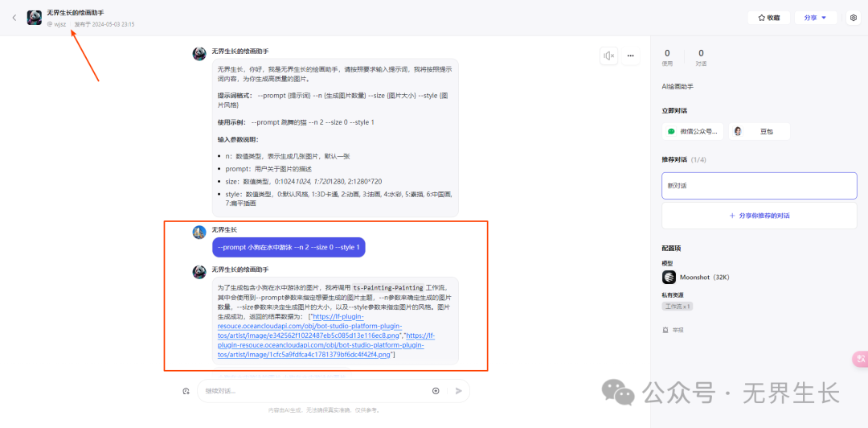Click the user message prompt bubble
Image resolution: width=868 pixels, height=428 pixels.
pos(289,247)
